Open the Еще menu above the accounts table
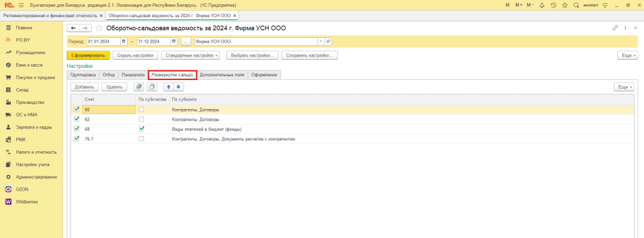Image resolution: width=644 pixels, height=238 pixels. click(x=623, y=87)
